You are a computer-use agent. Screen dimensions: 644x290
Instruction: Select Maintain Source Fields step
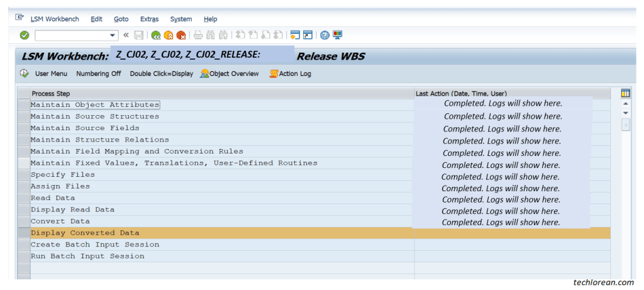tap(222, 128)
